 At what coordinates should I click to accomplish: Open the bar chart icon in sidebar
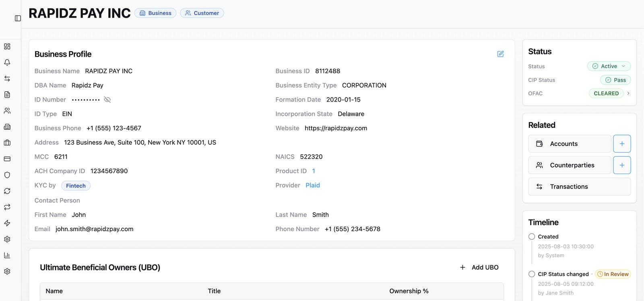point(7,256)
